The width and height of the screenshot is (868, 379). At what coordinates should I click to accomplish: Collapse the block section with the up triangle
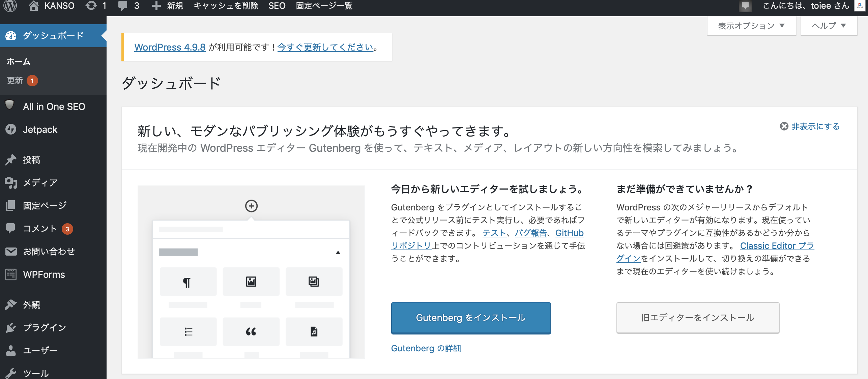(338, 252)
